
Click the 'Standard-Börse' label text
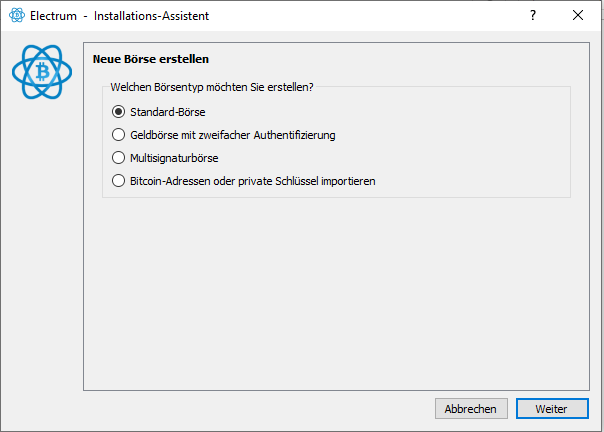pos(168,112)
